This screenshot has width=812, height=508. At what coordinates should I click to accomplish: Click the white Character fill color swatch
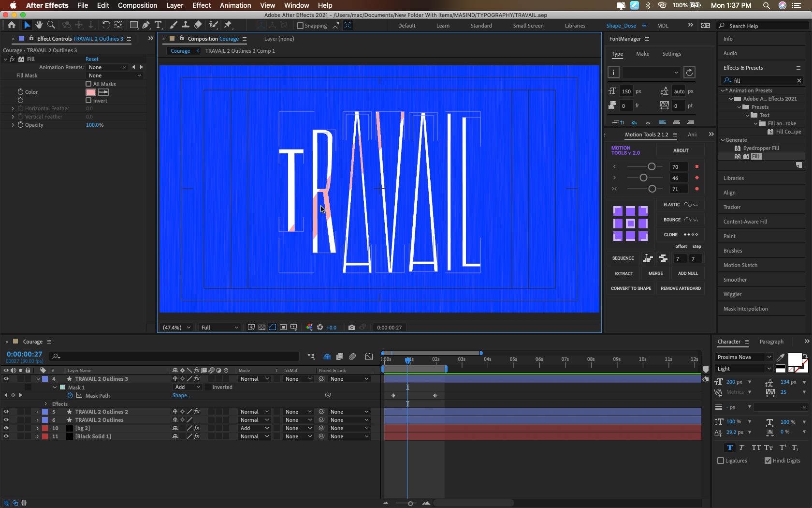795,359
